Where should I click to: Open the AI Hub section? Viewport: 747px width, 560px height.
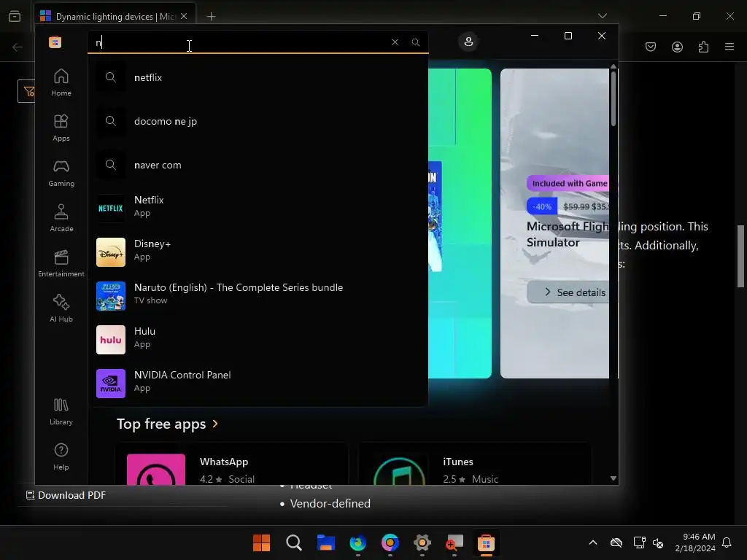point(61,308)
